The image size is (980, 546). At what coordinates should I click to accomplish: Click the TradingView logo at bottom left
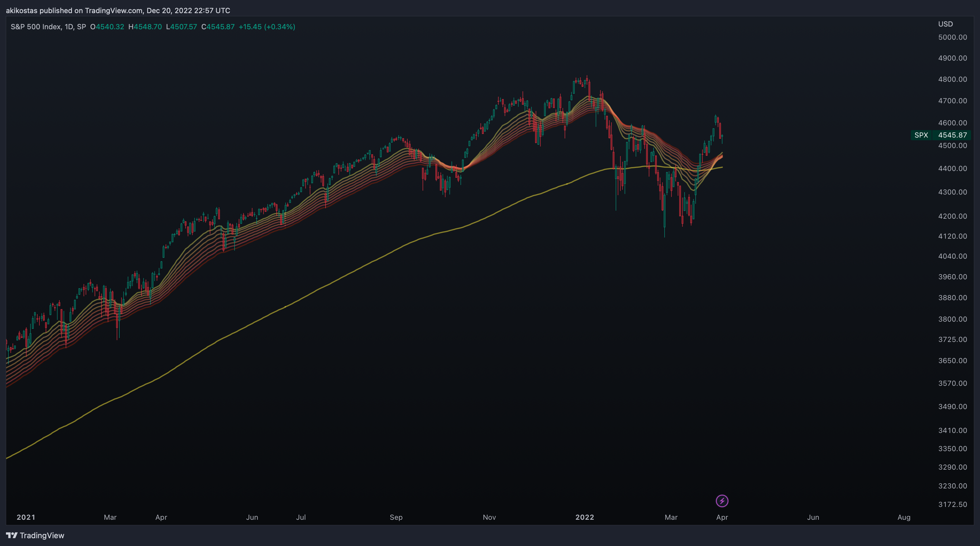tap(35, 535)
